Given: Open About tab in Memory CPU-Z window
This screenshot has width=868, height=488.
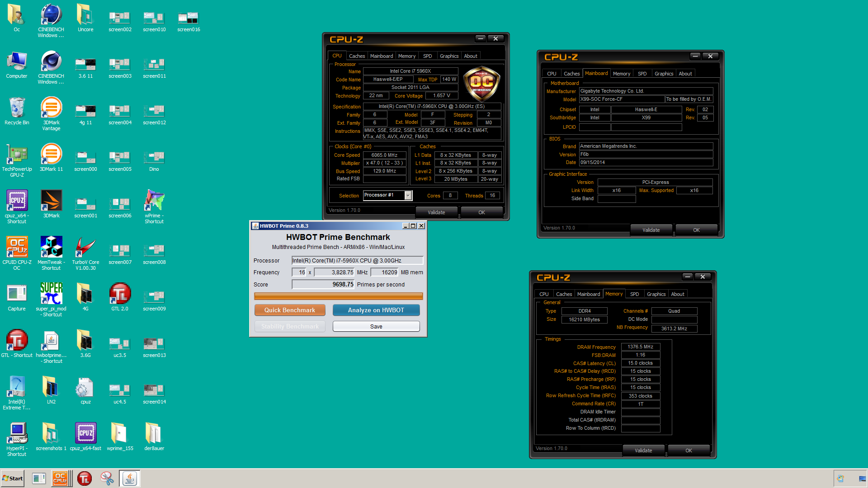Looking at the screenshot, I should click(677, 294).
